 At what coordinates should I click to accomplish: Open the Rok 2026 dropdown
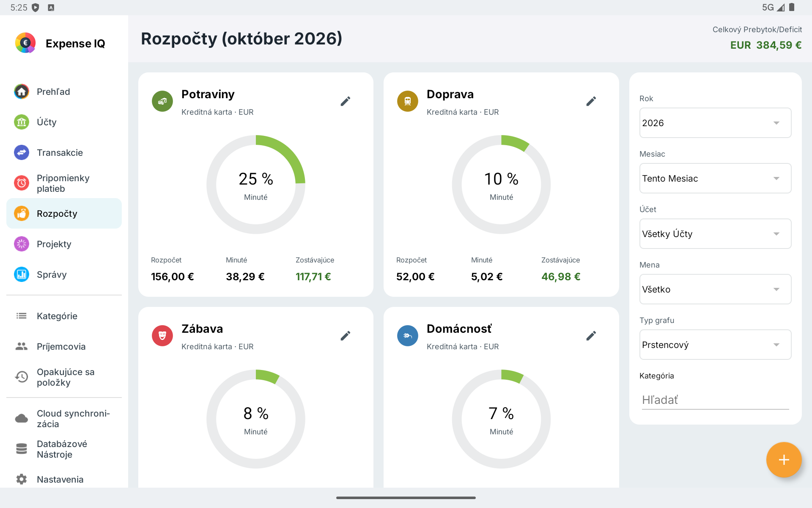pos(715,123)
